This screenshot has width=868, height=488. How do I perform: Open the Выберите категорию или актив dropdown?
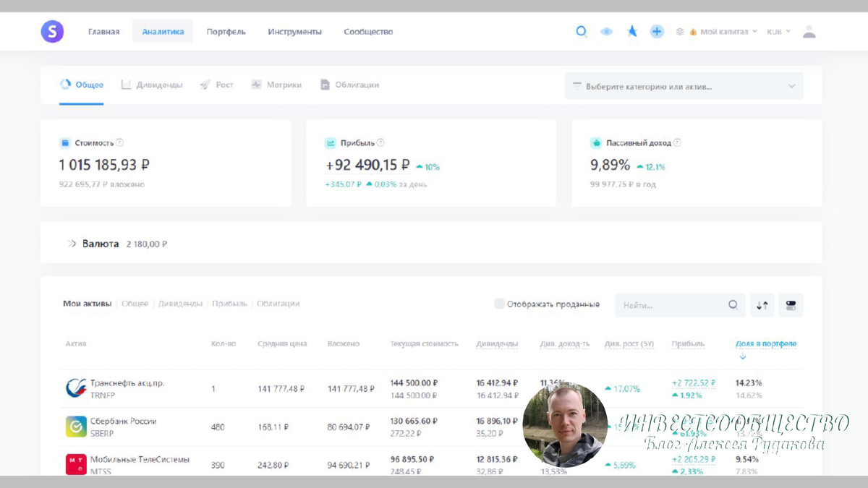click(684, 86)
